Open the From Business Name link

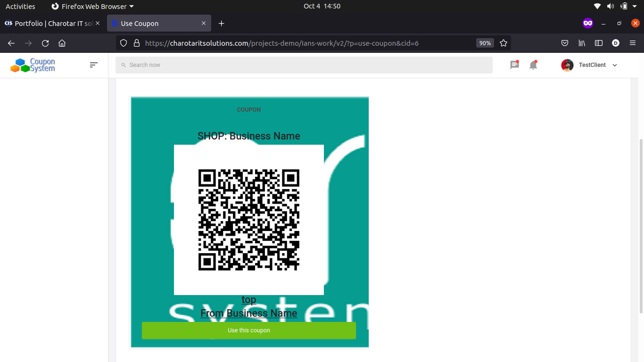pyautogui.click(x=249, y=313)
